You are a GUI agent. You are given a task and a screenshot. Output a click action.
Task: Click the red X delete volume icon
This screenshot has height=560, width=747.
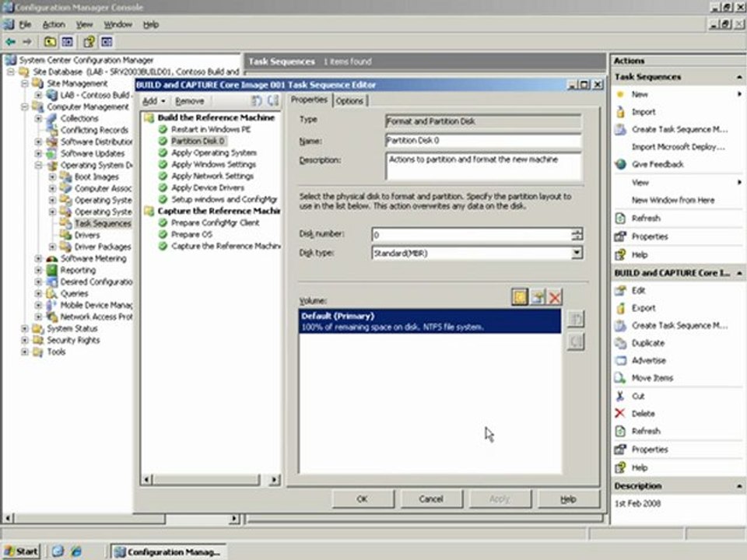555,298
